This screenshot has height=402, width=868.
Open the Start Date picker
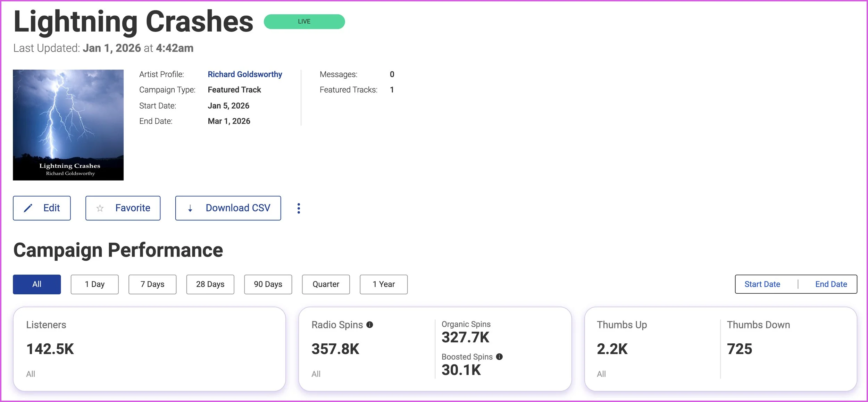point(762,284)
